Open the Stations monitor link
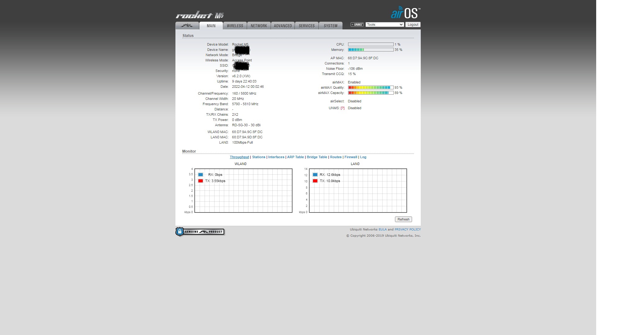This screenshot has width=644, height=335. (x=259, y=157)
